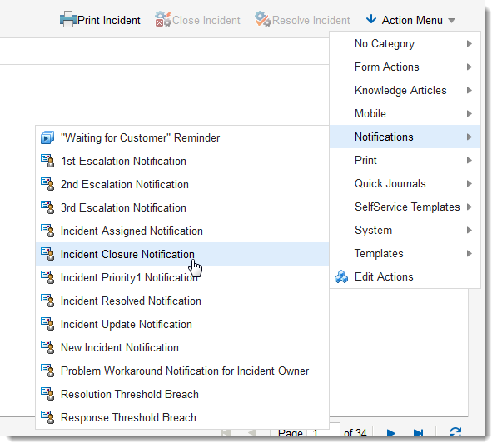Click the refresh icon in pager bar
The height and width of the screenshot is (448, 497).
455,432
